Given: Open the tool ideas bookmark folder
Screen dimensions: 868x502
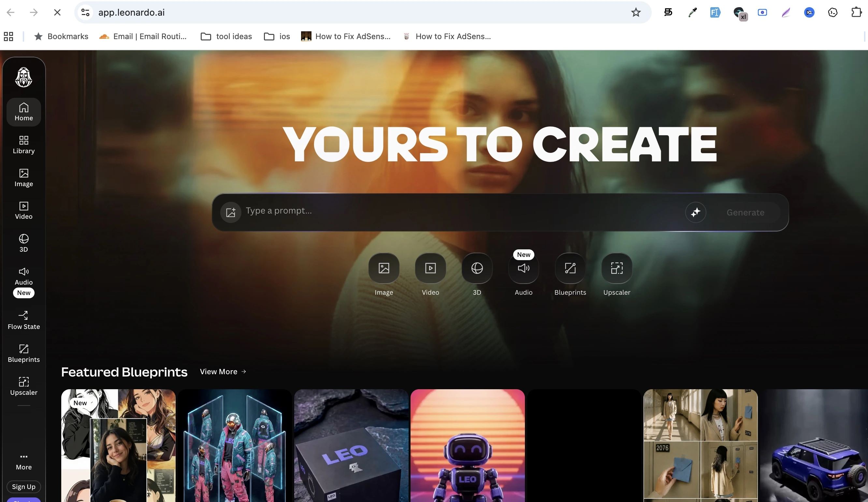Looking at the screenshot, I should [226, 36].
